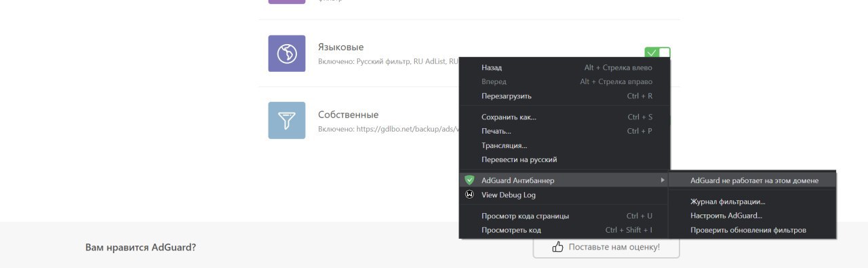Select Назад in context menu
This screenshot has width=868, height=268.
564,67
